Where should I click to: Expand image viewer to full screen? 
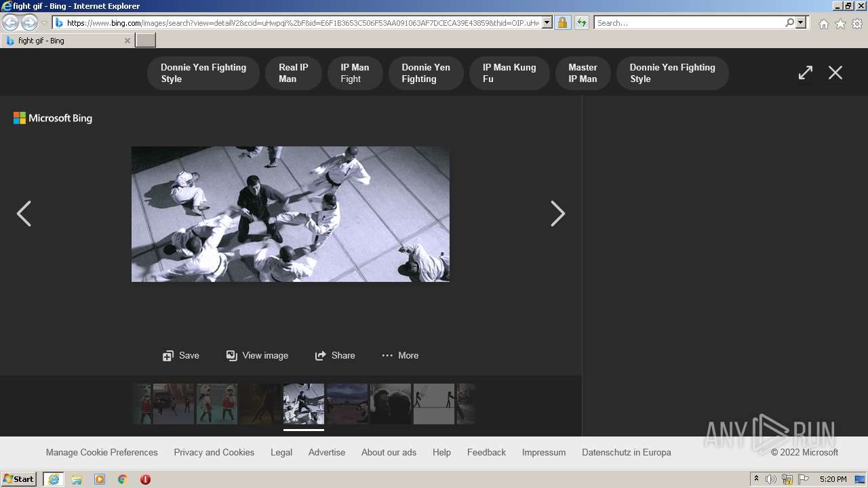click(805, 73)
